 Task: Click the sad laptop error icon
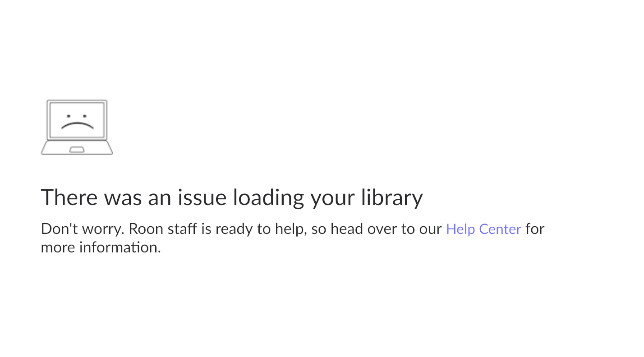pyautogui.click(x=77, y=127)
